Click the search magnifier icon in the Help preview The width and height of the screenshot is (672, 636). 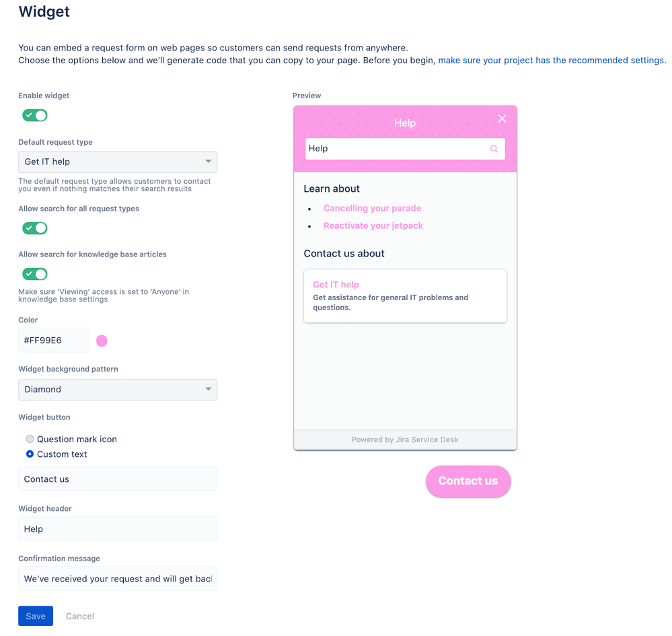click(x=495, y=148)
